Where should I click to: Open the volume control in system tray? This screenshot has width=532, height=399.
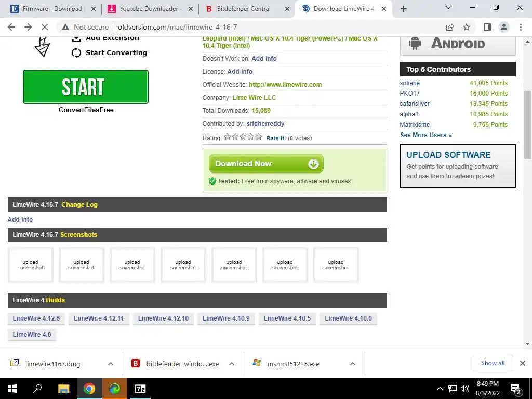point(465,389)
